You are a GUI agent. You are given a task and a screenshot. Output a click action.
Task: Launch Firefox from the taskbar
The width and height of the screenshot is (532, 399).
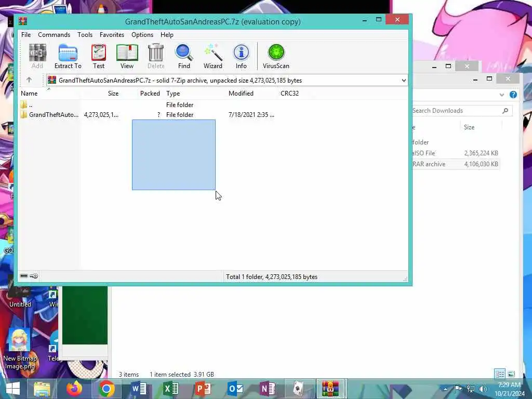tap(74, 389)
